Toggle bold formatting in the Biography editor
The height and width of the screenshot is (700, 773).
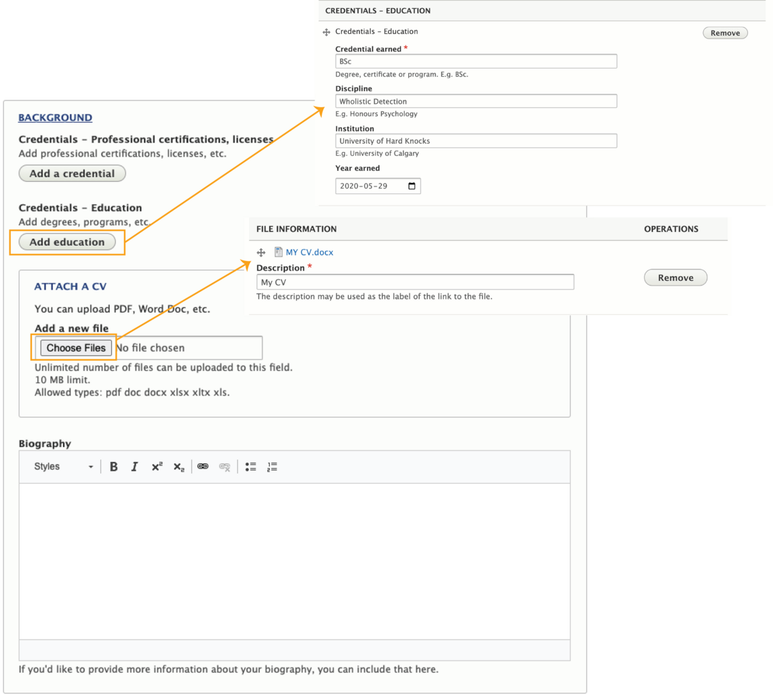(x=113, y=467)
